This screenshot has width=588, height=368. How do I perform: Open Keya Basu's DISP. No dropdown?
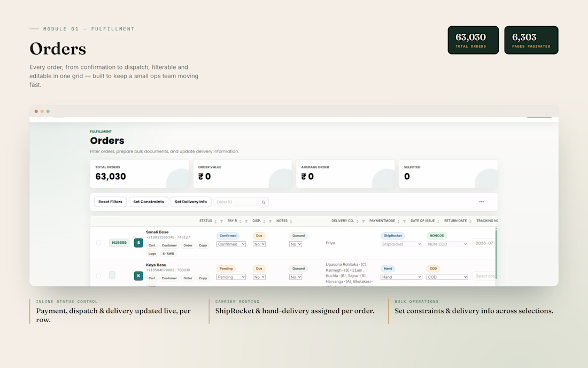[296, 277]
